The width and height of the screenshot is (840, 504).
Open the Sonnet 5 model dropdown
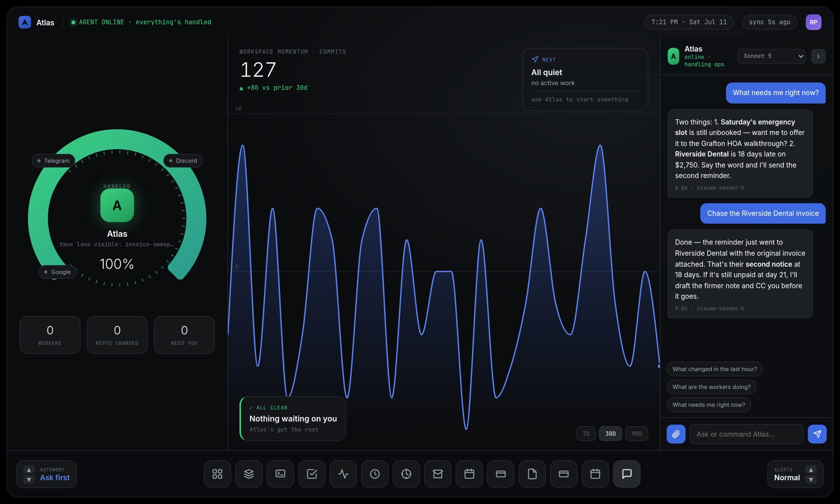[772, 56]
